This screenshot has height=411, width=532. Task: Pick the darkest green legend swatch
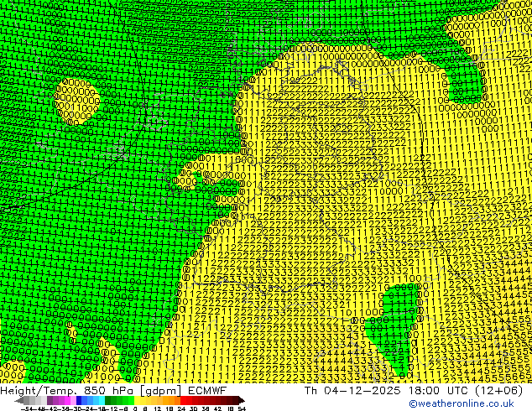coord(108,400)
